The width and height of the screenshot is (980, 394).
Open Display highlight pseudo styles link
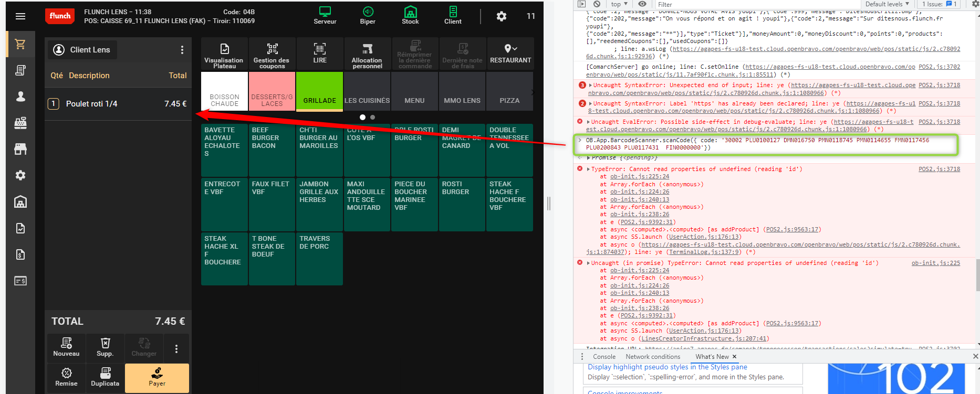[667, 367]
